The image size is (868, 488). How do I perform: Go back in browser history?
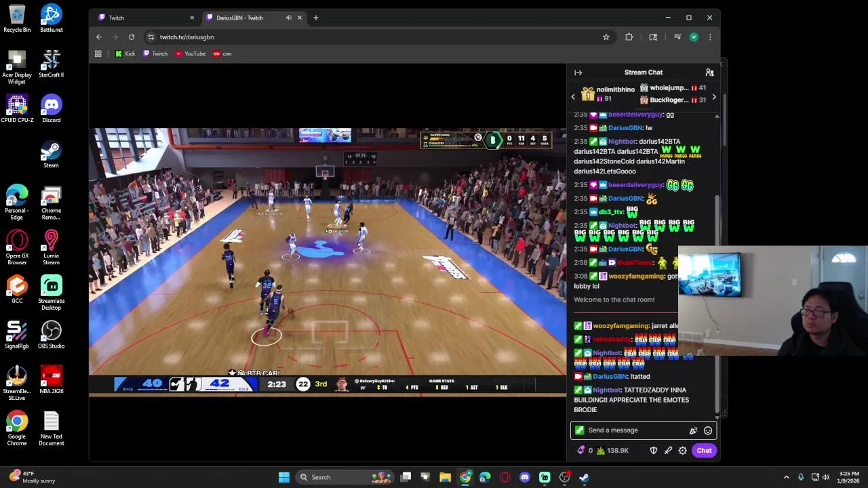[99, 37]
